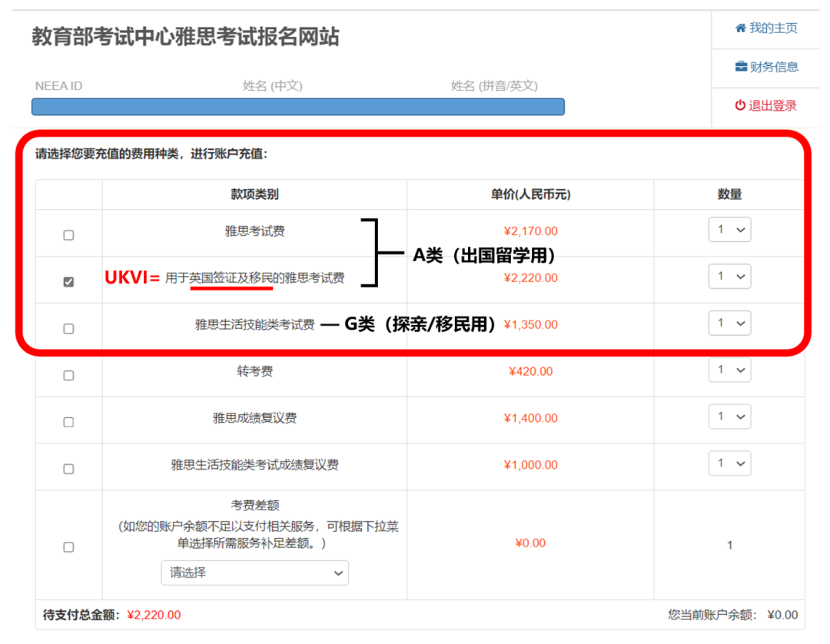The height and width of the screenshot is (644, 830).
Task: Open quantity dropdown for 雅思考试费
Action: click(729, 229)
